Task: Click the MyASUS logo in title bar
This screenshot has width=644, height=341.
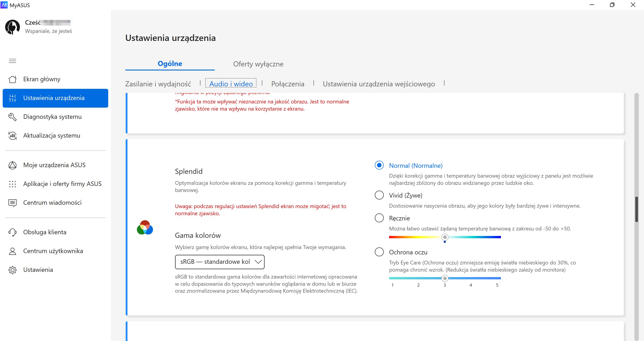Action: point(4,5)
